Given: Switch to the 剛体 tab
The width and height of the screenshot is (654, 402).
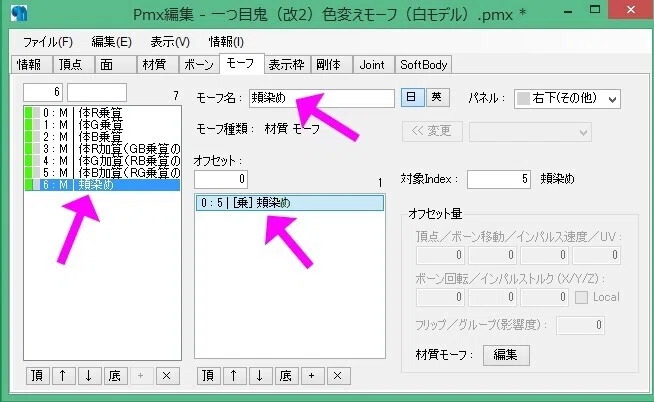Looking at the screenshot, I should [x=332, y=65].
